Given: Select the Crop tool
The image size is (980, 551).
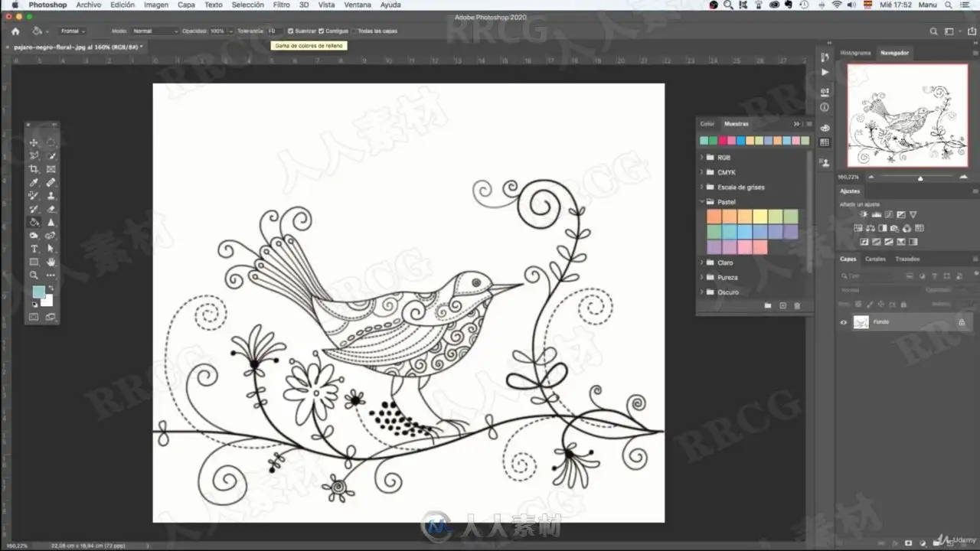Looking at the screenshot, I should tap(34, 169).
